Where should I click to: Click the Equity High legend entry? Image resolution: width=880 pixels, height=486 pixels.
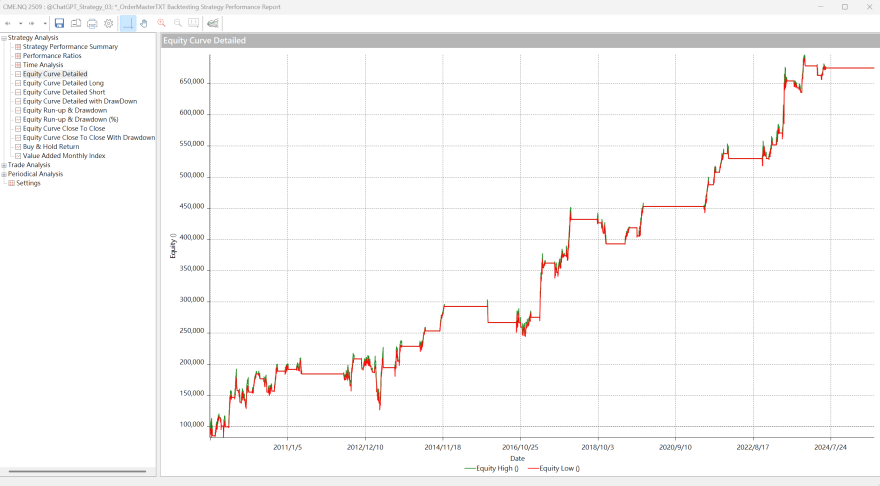point(493,468)
